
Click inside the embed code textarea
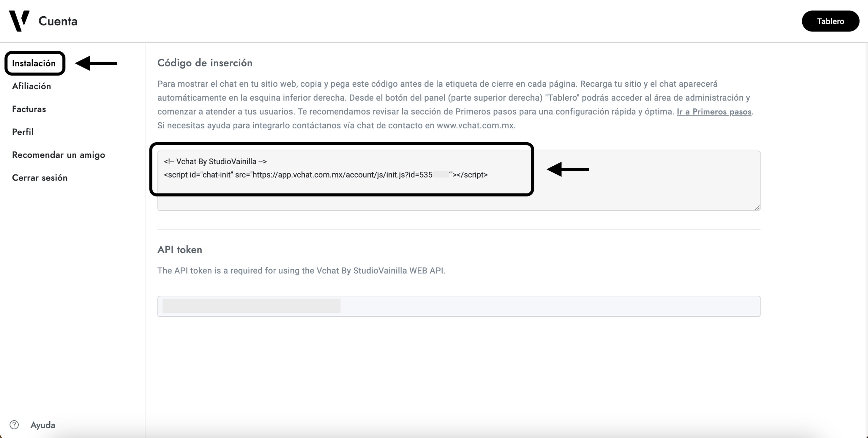(459, 181)
